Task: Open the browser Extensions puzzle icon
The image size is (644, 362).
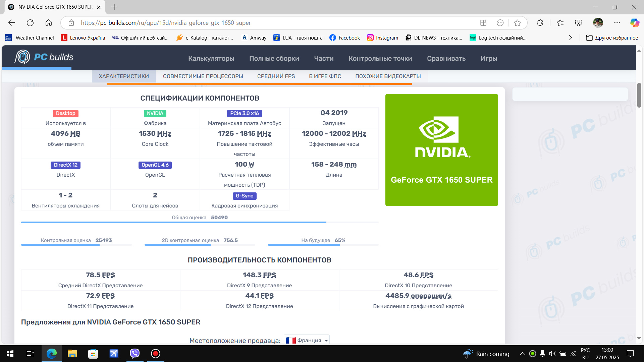Action: [x=540, y=23]
